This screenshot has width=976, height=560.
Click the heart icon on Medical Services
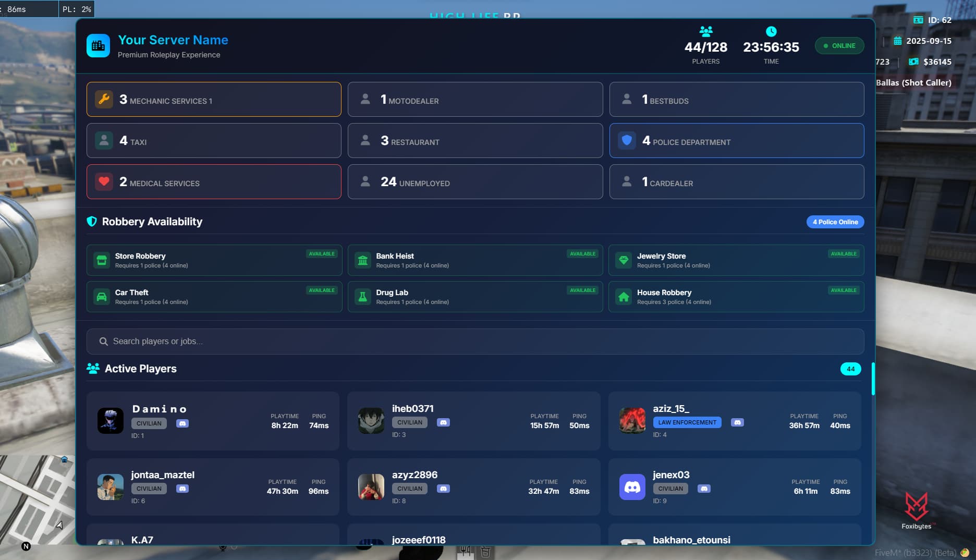[104, 181]
